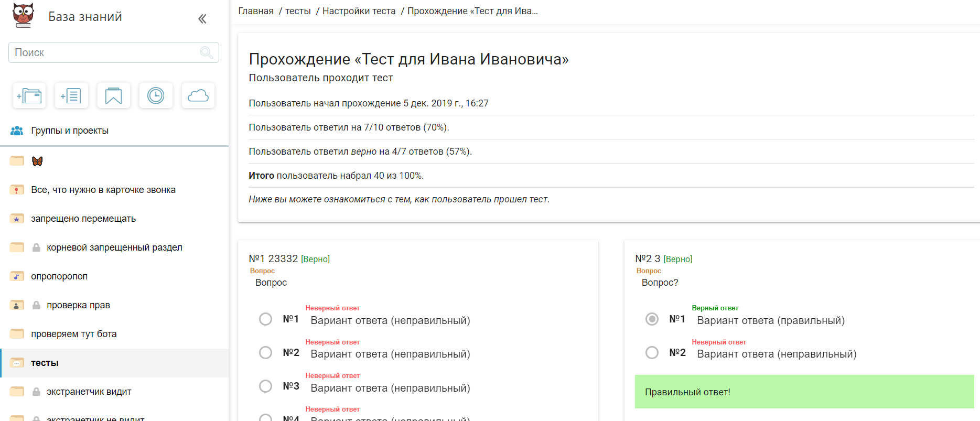Image resolution: width=980 pixels, height=421 pixels.
Task: Click folder icon of экстранетчик видит
Action: (17, 392)
